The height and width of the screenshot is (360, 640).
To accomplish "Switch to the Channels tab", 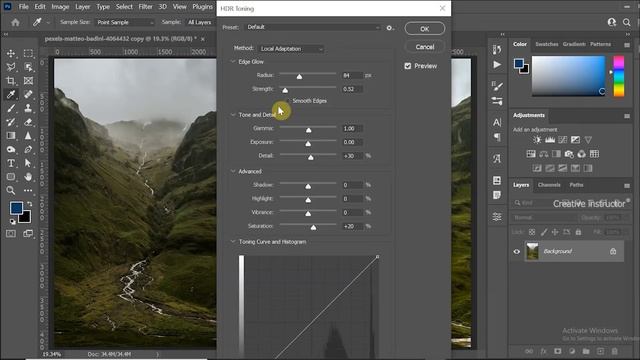I will pyautogui.click(x=549, y=185).
